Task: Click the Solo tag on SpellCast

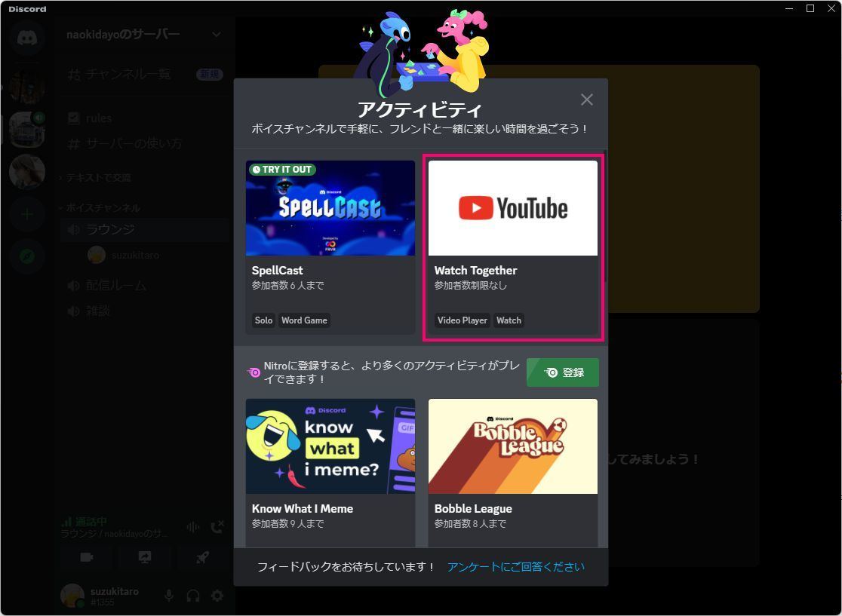Action: (x=263, y=320)
